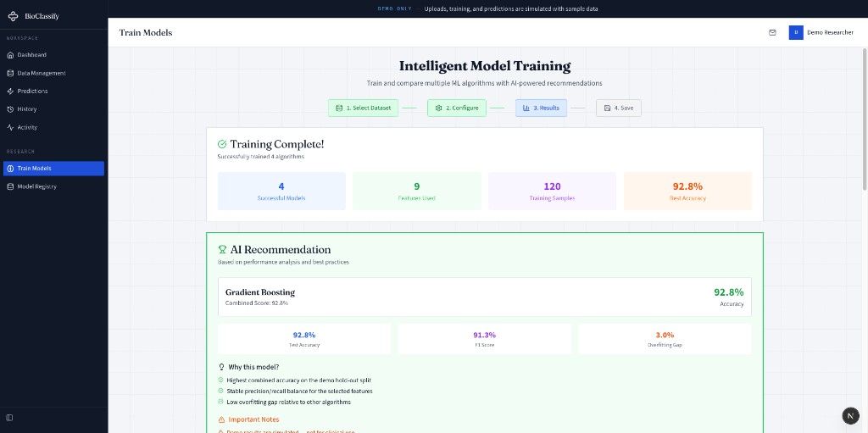The width and height of the screenshot is (868, 433).
Task: Open the Demo Researcher account menu
Action: [821, 33]
